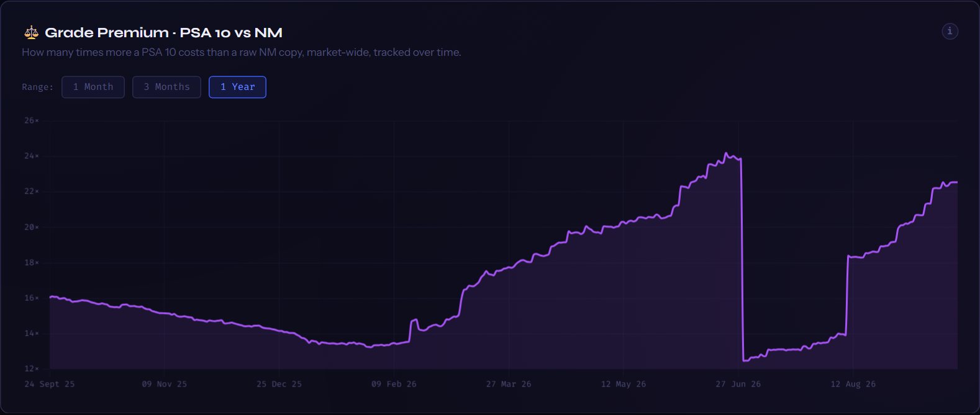The height and width of the screenshot is (415, 980).
Task: Switch range to 3 Months
Action: coord(166,87)
